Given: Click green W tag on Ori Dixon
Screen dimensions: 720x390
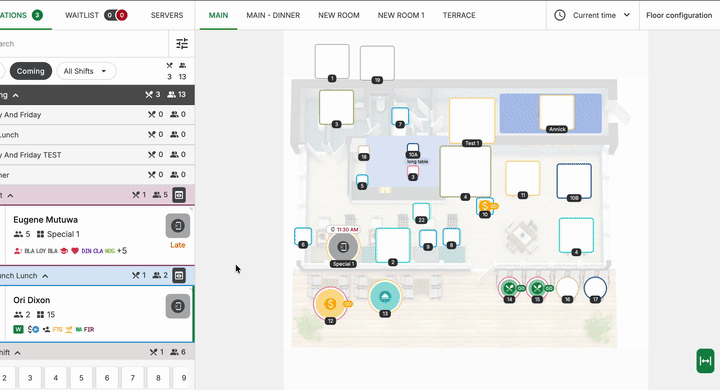Looking at the screenshot, I should pos(18,329).
